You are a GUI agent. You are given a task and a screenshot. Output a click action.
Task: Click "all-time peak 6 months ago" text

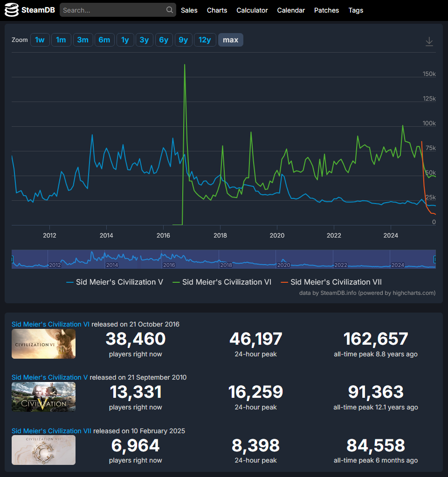pos(376,460)
